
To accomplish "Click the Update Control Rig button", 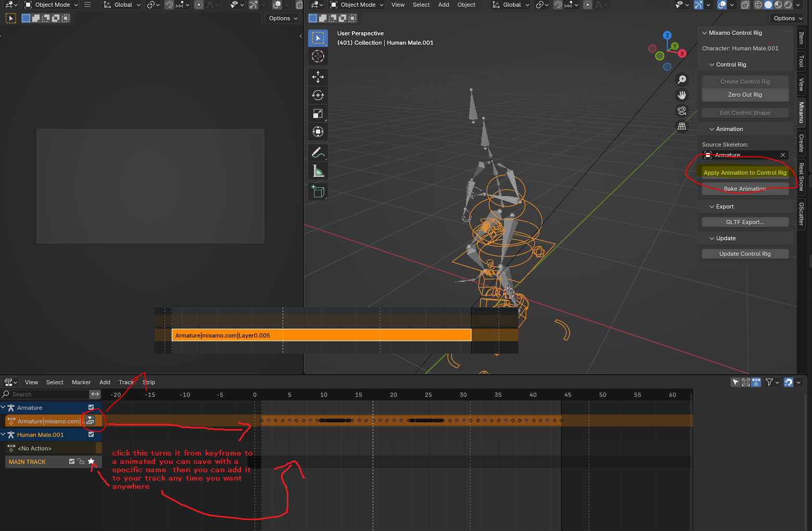I will 745,254.
